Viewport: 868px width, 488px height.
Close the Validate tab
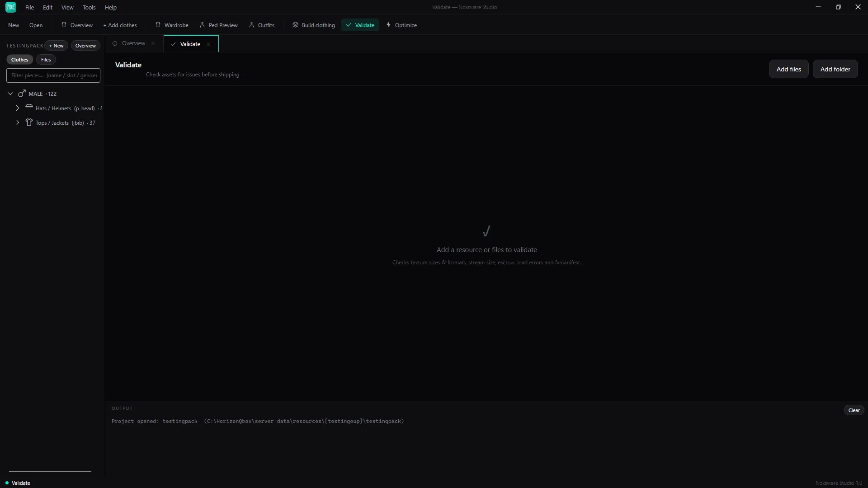pyautogui.click(x=208, y=44)
